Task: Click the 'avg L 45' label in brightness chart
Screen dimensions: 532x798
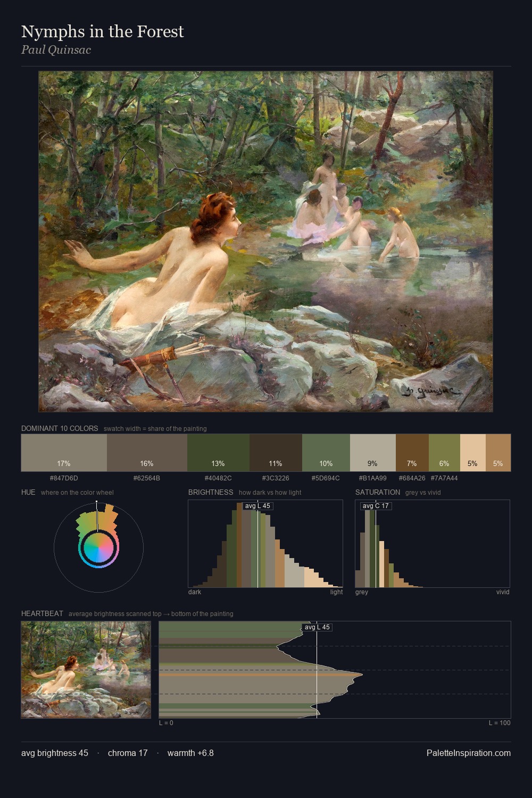Action: 257,506
